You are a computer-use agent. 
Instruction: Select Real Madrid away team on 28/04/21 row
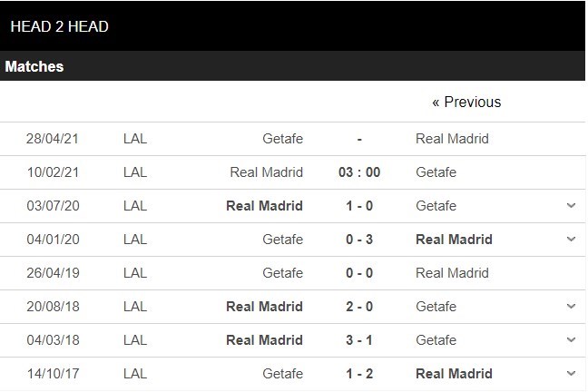[x=452, y=139]
